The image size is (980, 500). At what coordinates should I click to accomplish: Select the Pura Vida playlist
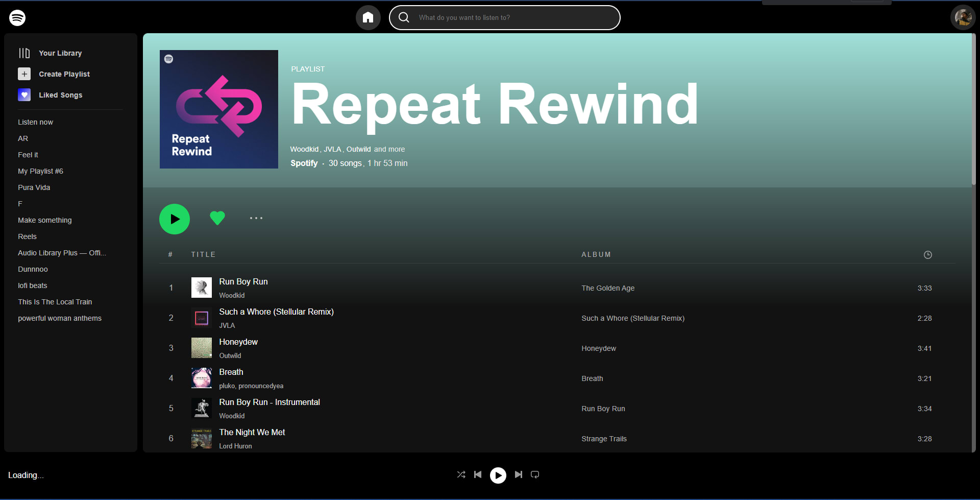pos(34,187)
